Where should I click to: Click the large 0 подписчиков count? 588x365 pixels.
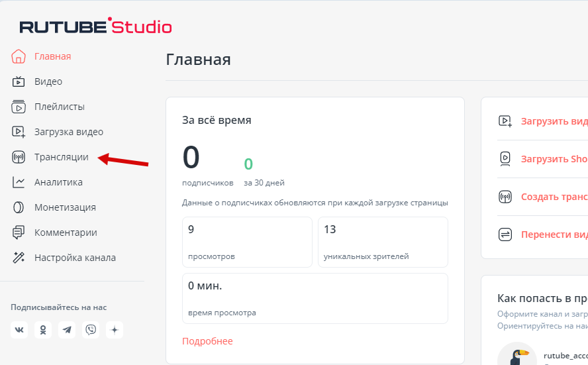[191, 157]
